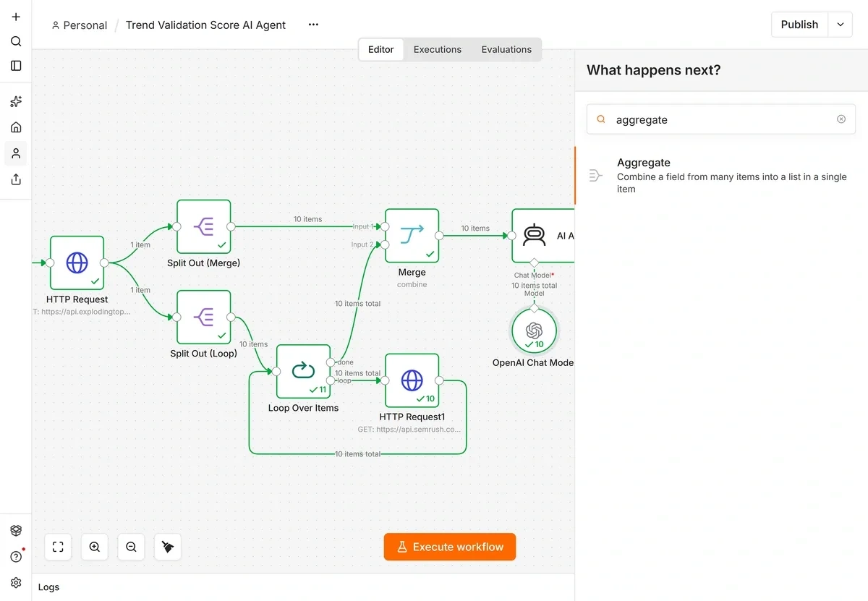Click the 'Merge' node label text
Viewport: 868px width, 601px height.
[412, 273]
